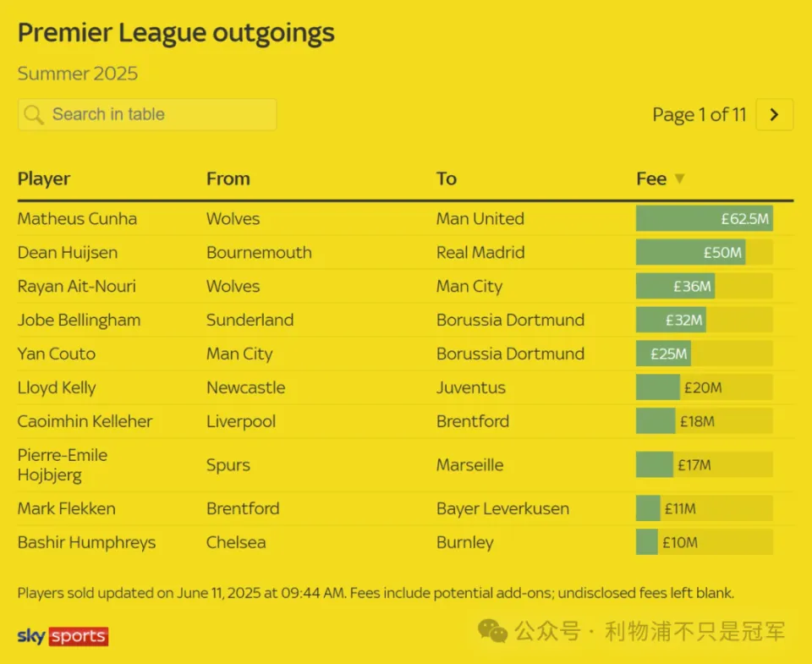Sort table by To column header

[x=447, y=178]
